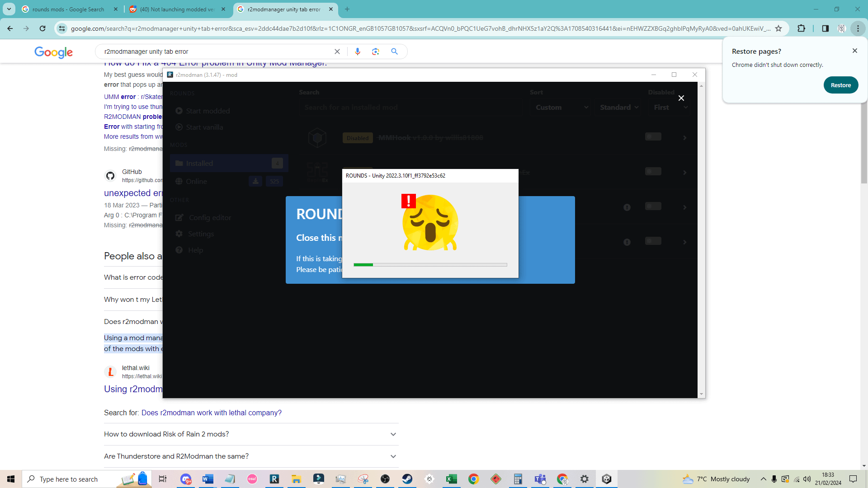The image size is (868, 488).
Task: Click the taskbar Type here to search box
Action: [86, 479]
